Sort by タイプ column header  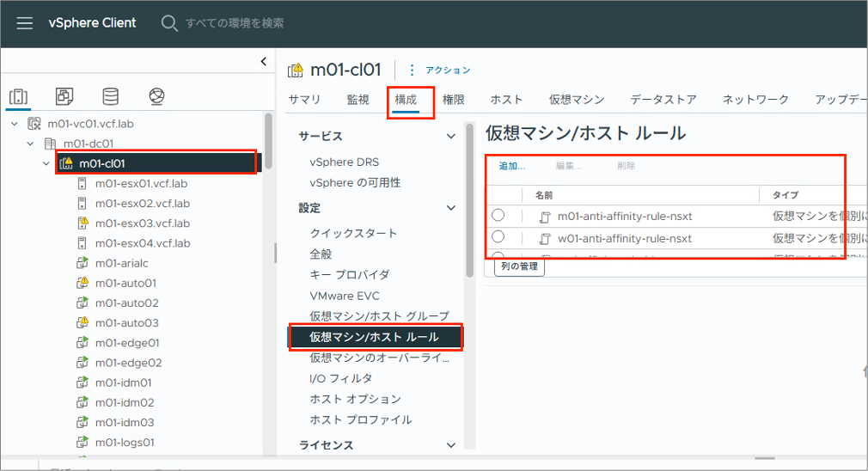pyautogui.click(x=785, y=195)
